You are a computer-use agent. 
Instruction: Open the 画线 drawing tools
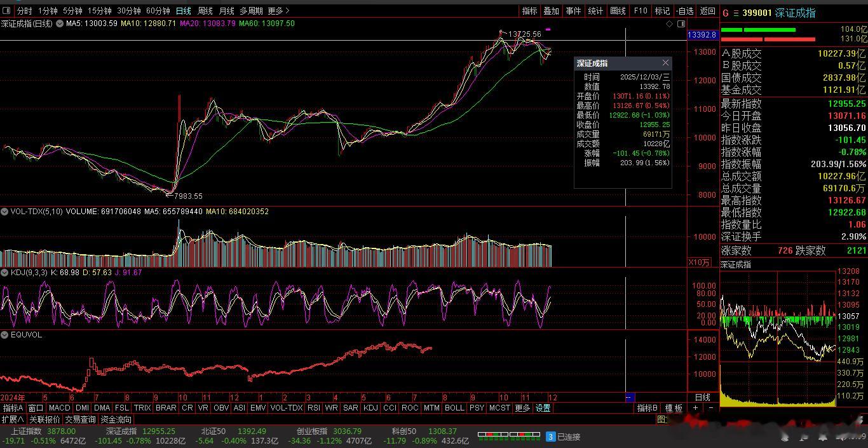[x=618, y=11]
